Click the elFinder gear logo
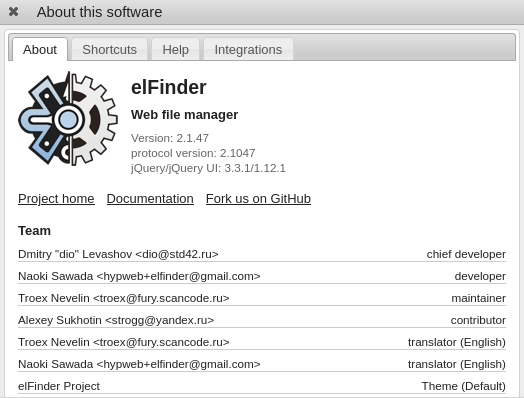 [68, 119]
